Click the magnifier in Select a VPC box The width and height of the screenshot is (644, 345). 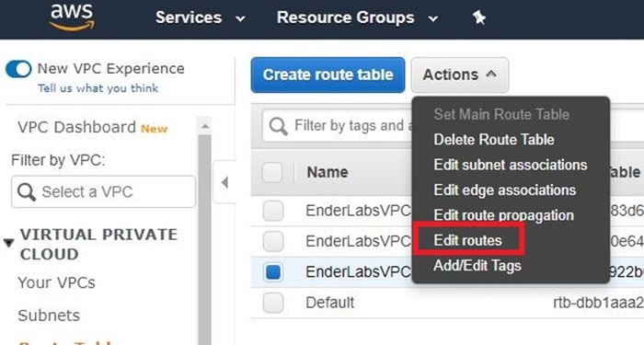(x=27, y=191)
